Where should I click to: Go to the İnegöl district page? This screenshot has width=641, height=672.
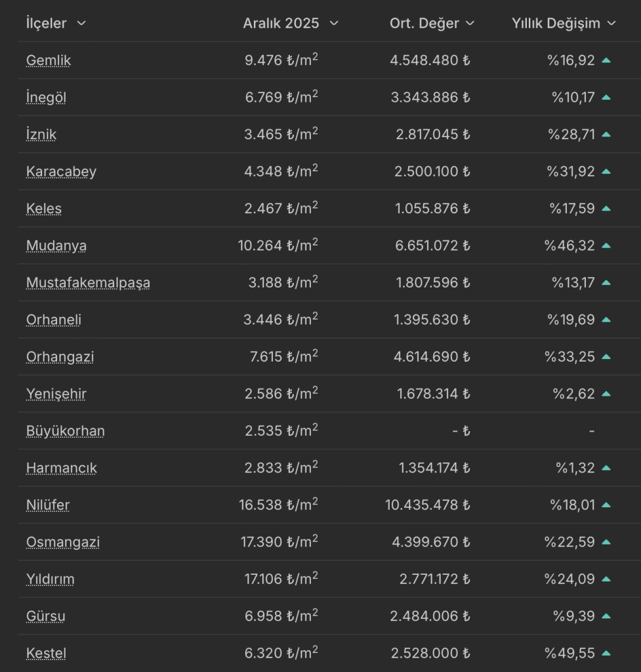tap(46, 98)
